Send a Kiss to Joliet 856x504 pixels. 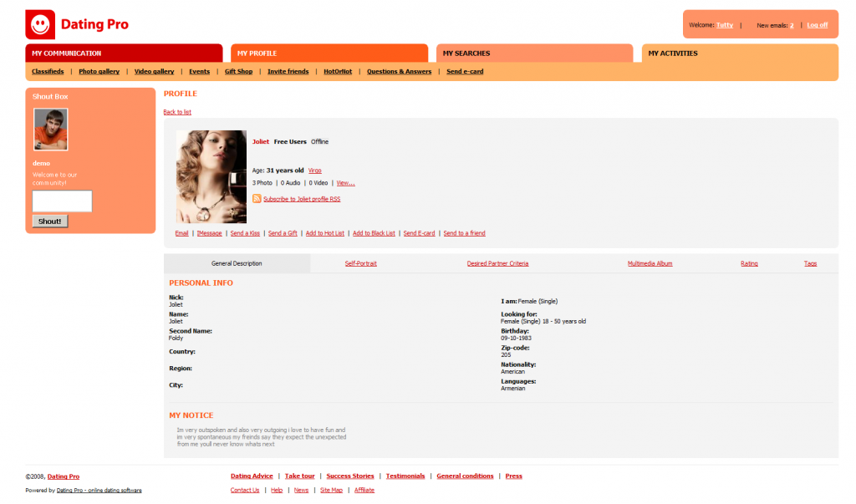click(245, 233)
